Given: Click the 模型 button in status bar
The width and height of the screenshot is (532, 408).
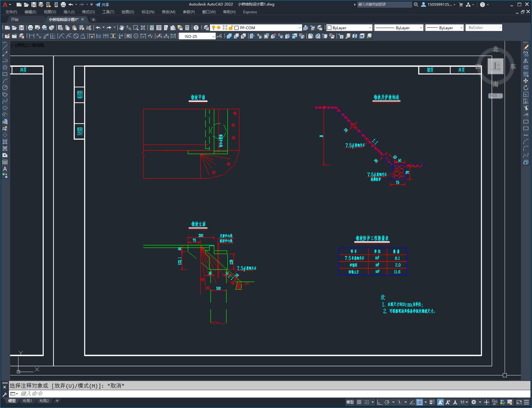Looking at the screenshot, I should [350, 402].
